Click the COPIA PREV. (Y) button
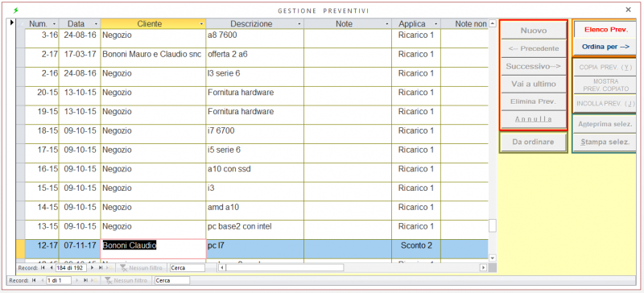This screenshot has width=644, height=293. [605, 67]
